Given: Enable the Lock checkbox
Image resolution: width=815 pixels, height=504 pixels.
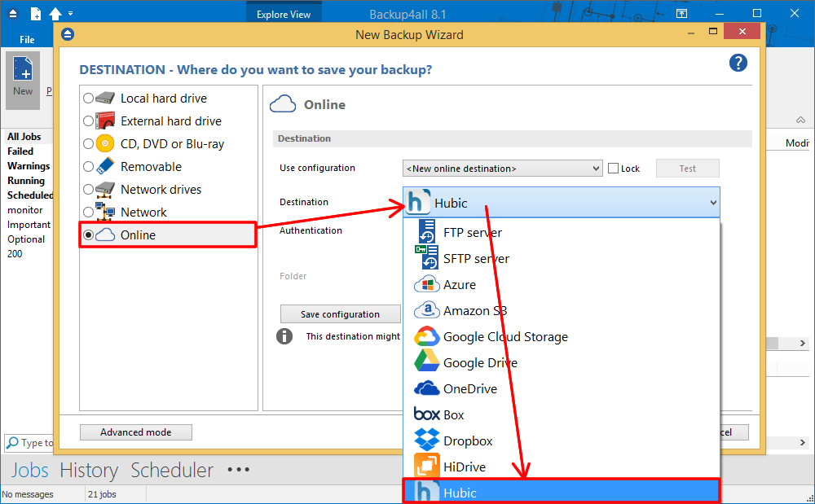Looking at the screenshot, I should (x=614, y=169).
